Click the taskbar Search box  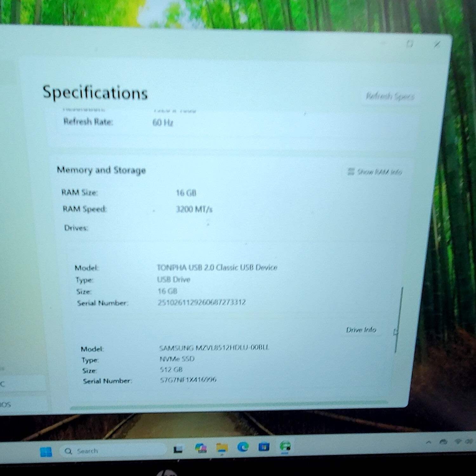click(114, 451)
